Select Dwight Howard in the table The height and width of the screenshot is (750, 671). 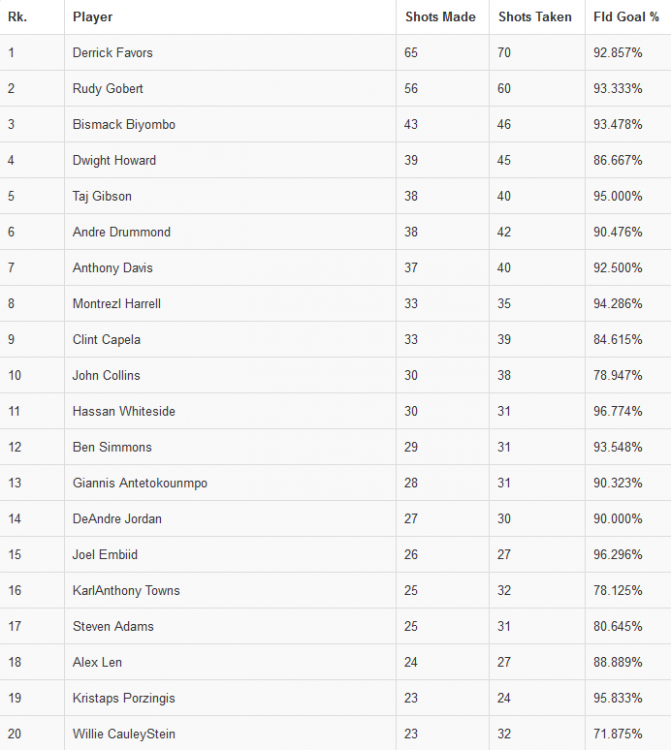tap(114, 160)
